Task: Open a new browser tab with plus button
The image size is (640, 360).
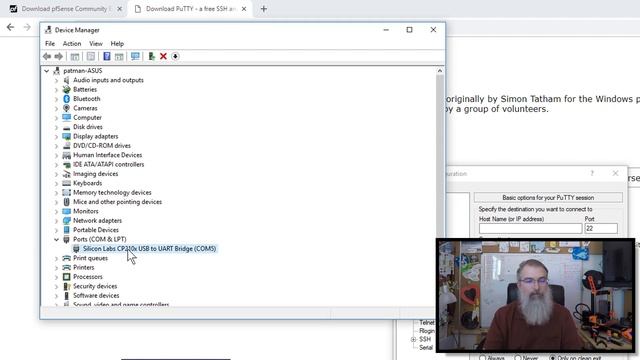Action: click(264, 9)
